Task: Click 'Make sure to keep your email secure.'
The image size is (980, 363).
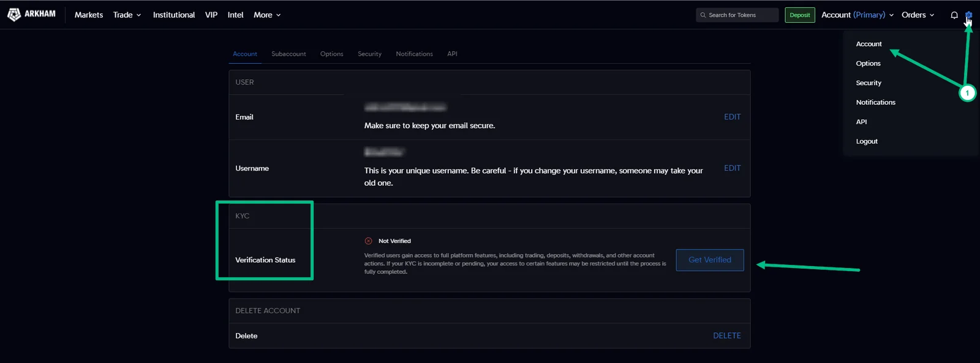Action: coord(429,126)
